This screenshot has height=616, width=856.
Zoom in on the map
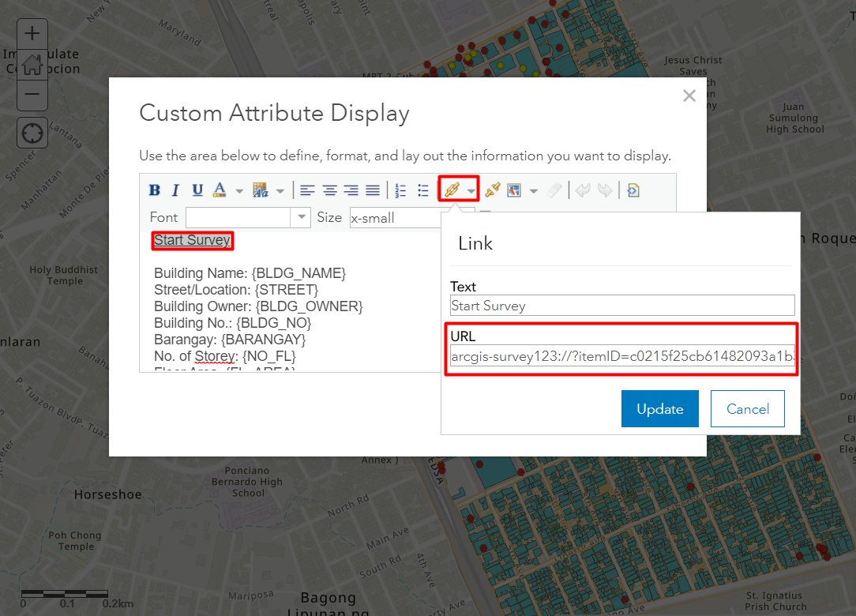tap(32, 33)
